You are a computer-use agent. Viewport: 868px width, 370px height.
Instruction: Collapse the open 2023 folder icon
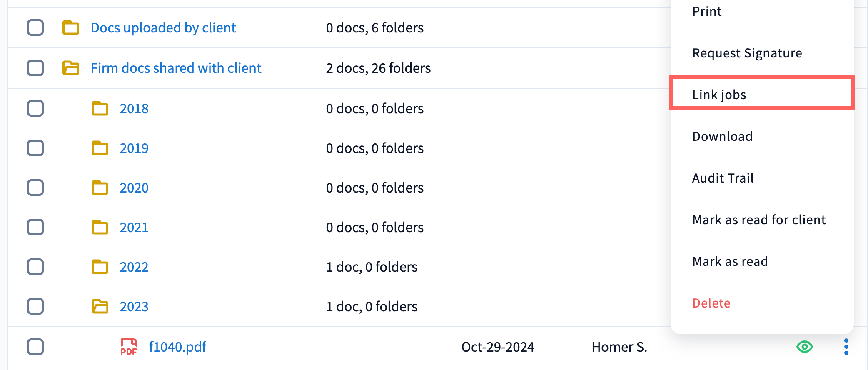click(100, 307)
